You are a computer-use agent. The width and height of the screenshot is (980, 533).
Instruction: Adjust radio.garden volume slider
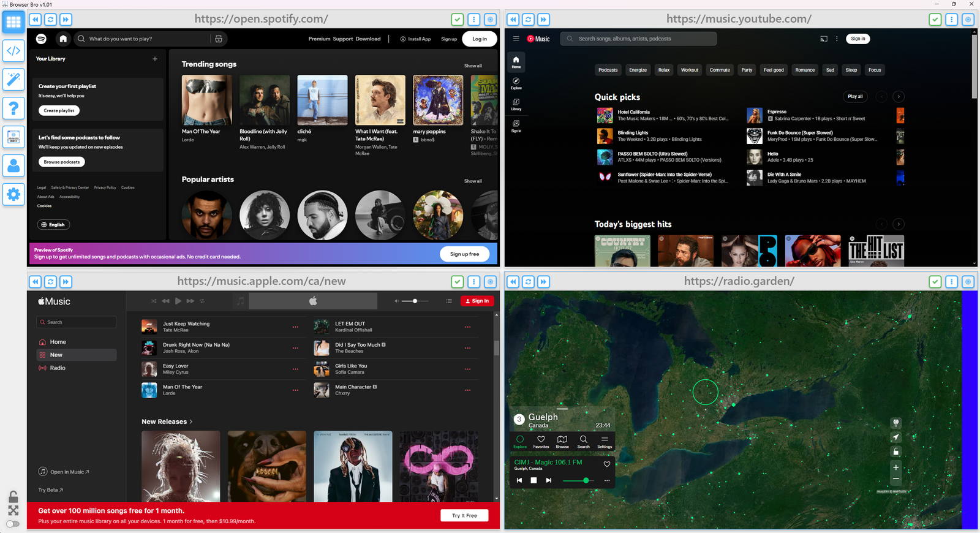579,480
